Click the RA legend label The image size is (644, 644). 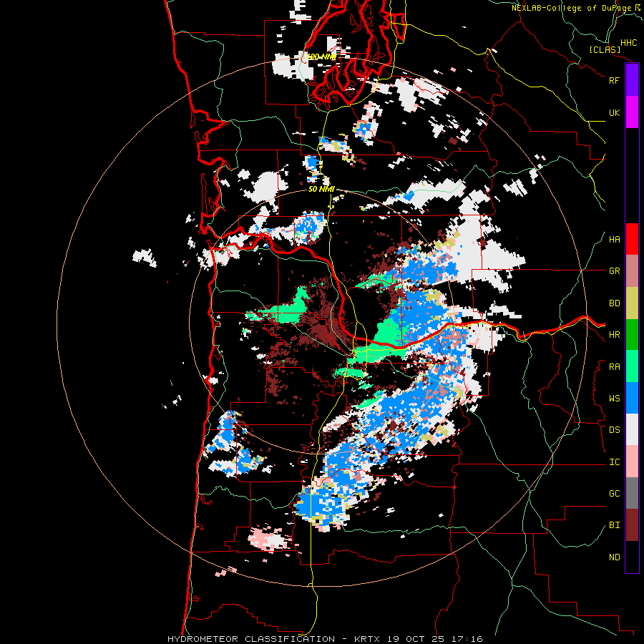614,367
